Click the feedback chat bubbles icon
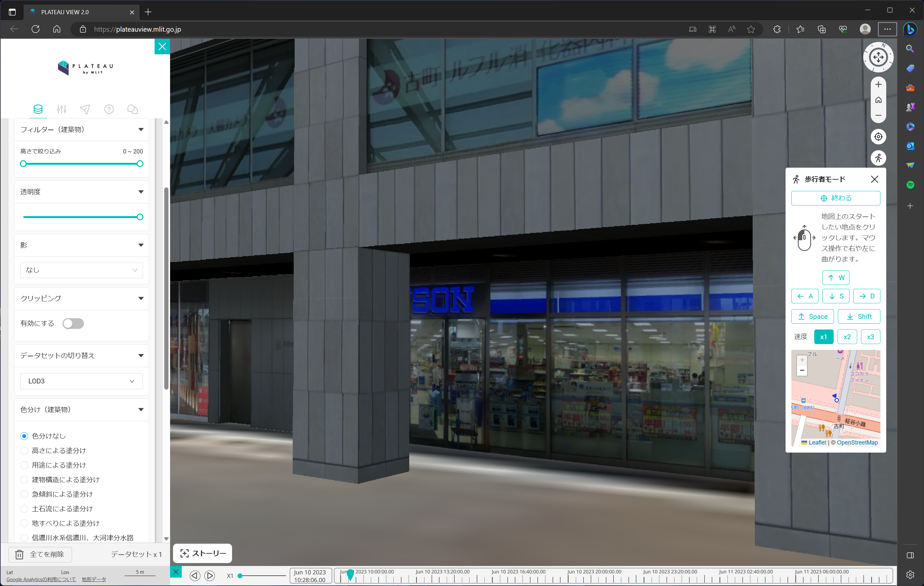Image resolution: width=924 pixels, height=586 pixels. [x=132, y=110]
